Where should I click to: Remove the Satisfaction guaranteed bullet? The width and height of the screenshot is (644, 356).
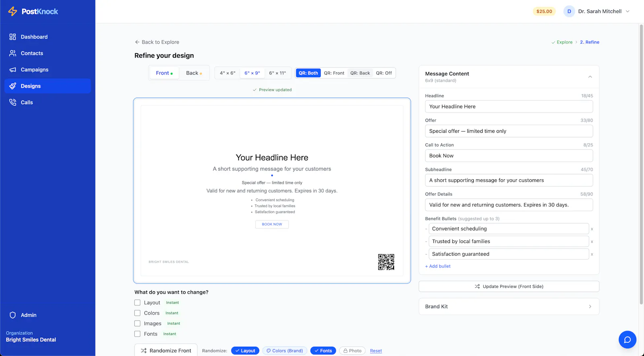click(592, 254)
